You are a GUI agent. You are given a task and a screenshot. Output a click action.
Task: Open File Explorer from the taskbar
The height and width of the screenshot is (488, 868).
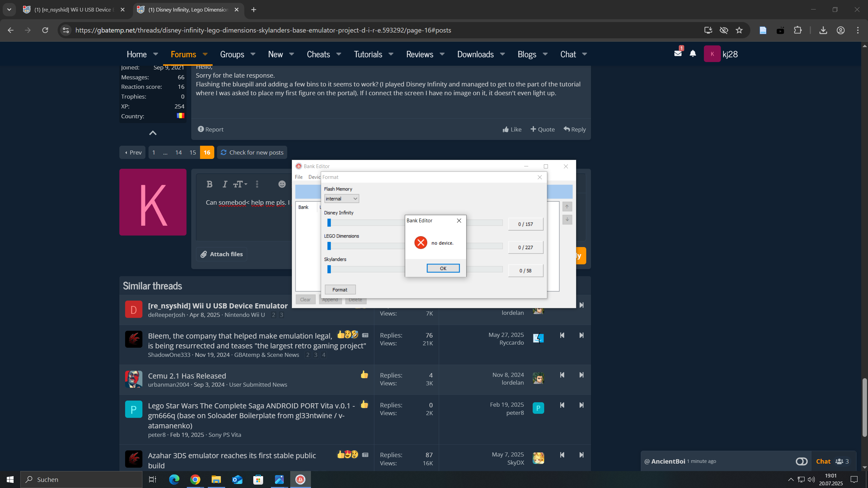click(216, 480)
